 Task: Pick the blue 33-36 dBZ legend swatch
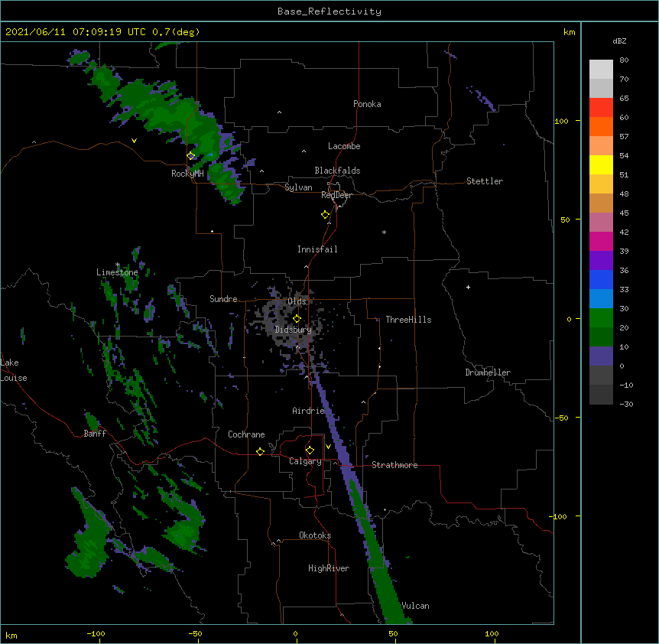click(601, 279)
